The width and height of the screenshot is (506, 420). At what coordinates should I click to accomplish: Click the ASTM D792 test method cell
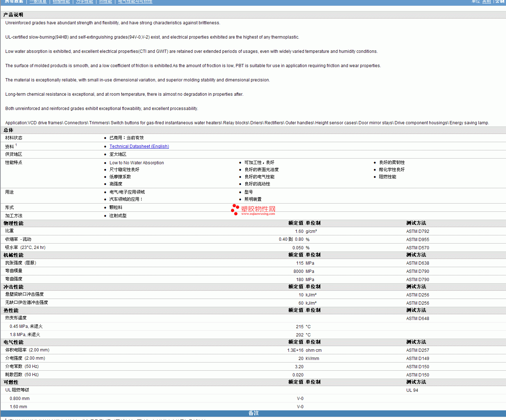click(417, 231)
